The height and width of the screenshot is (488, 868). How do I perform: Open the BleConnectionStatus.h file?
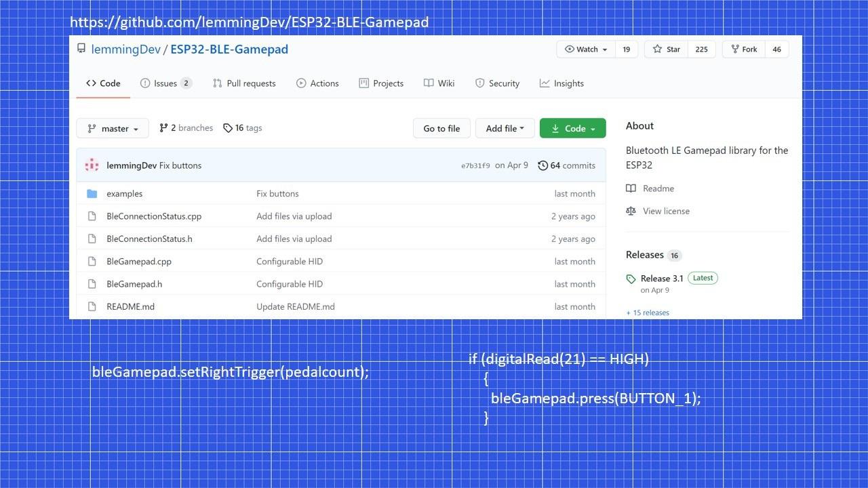[x=149, y=239]
